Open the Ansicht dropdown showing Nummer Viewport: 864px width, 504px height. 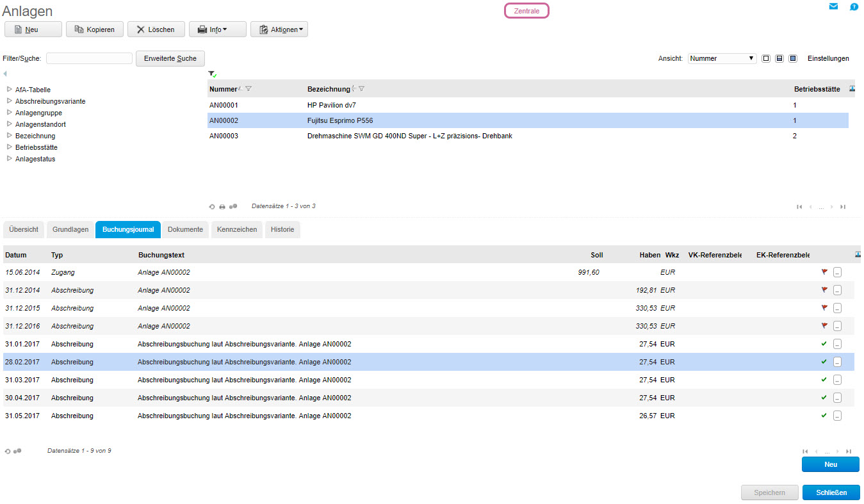pos(722,58)
